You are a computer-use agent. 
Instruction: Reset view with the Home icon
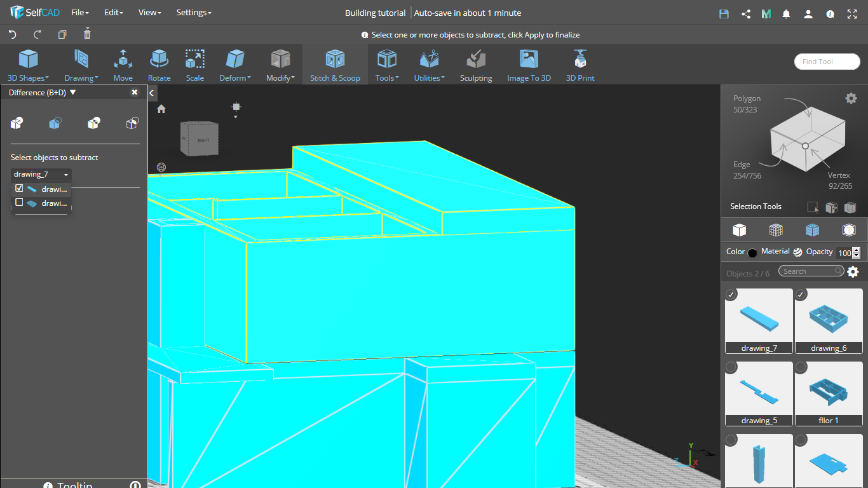pos(161,109)
